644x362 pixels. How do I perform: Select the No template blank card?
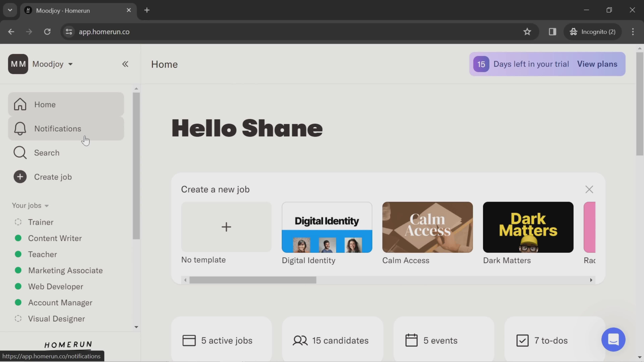226,227
